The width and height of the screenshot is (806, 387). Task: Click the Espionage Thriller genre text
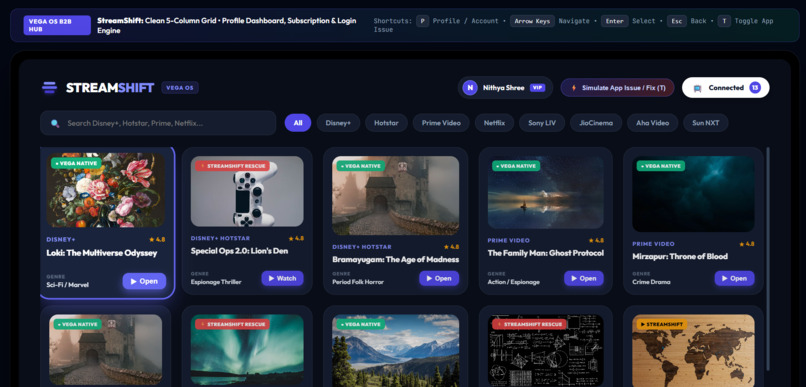point(216,282)
